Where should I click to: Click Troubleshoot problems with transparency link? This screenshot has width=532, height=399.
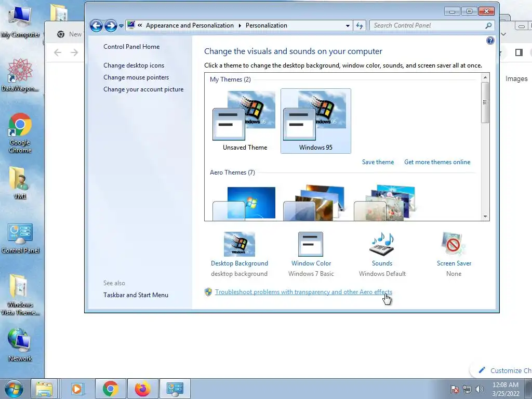click(x=303, y=292)
